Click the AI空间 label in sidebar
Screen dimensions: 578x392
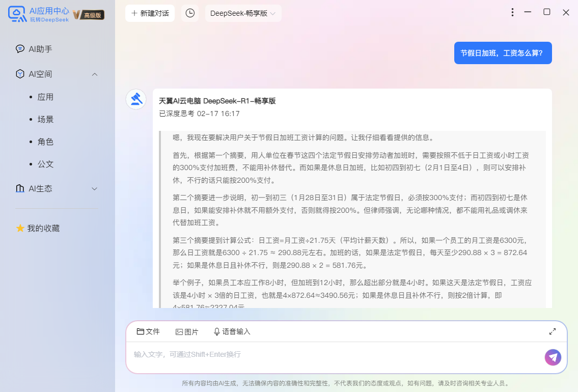(41, 74)
